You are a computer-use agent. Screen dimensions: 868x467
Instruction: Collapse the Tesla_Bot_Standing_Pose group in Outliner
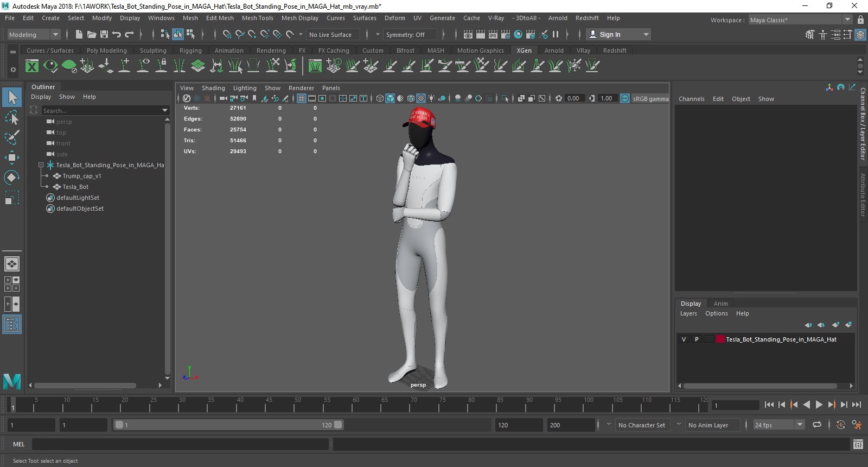[x=41, y=165]
